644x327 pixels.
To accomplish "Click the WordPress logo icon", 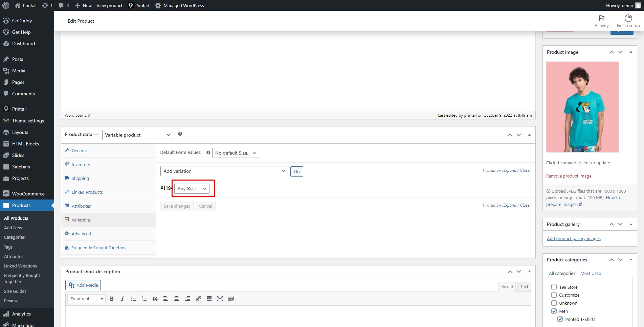I will 6,5.
